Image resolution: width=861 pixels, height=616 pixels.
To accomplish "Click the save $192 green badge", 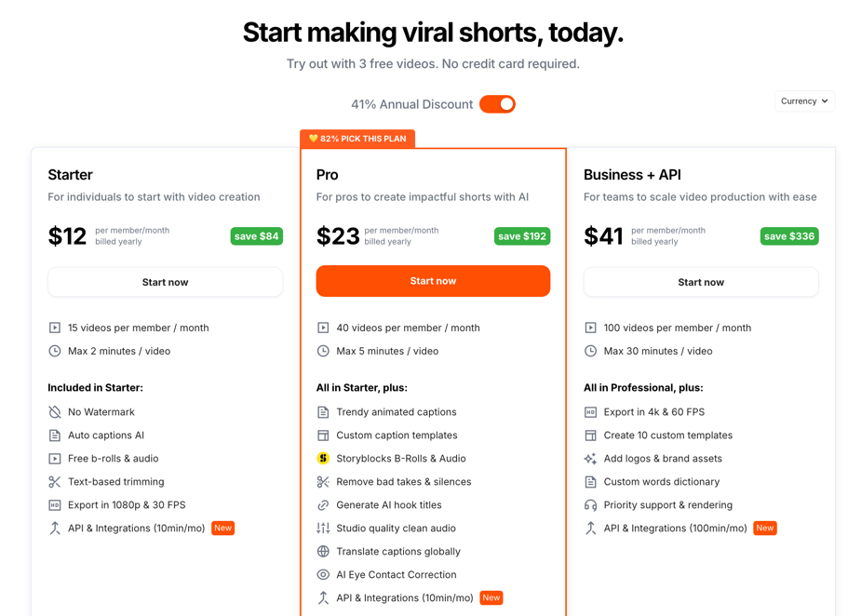I will [521, 236].
